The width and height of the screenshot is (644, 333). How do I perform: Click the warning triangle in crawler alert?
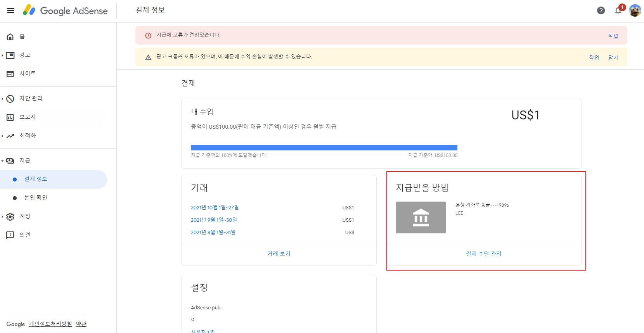coord(148,57)
